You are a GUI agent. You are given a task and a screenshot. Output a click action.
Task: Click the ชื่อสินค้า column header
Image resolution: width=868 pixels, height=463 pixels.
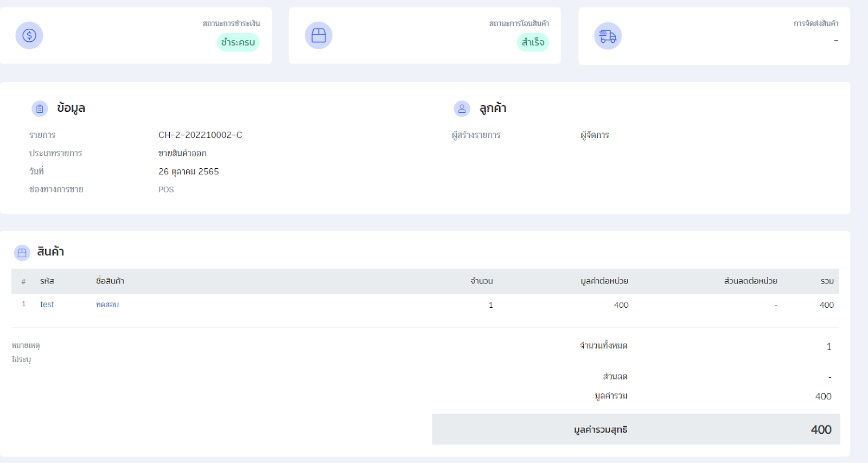tap(110, 281)
